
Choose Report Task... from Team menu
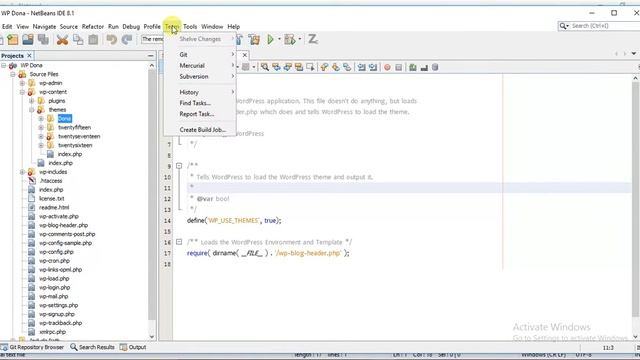[x=200, y=114]
